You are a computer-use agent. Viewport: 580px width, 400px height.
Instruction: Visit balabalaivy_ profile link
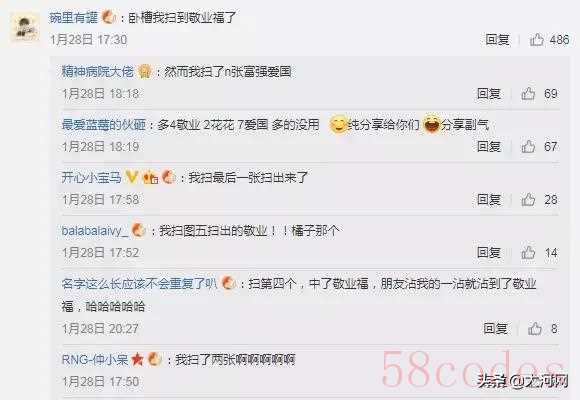tap(95, 231)
